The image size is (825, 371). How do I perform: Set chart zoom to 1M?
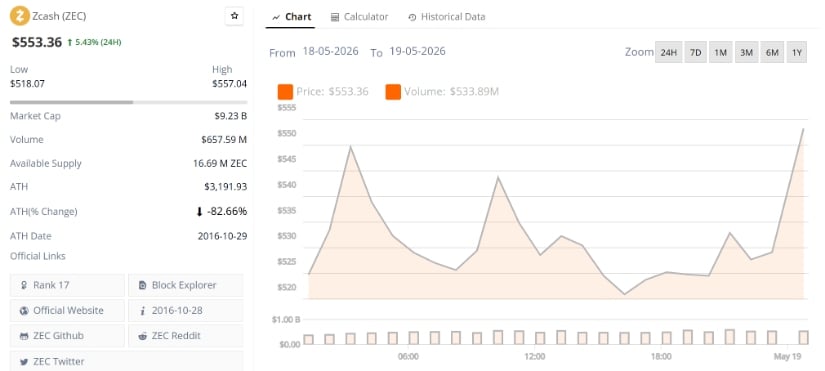tap(721, 53)
